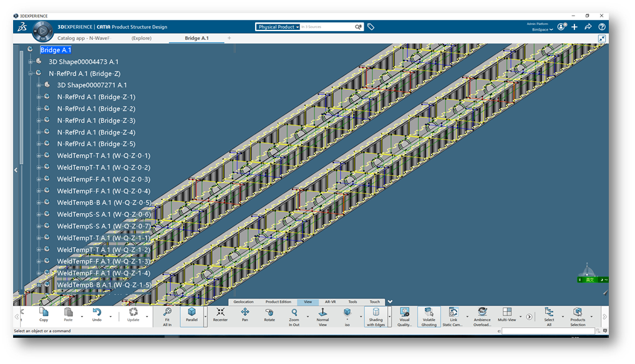Toggle Volatile Ghosting
This screenshot has height=364, width=635.
[x=429, y=315]
